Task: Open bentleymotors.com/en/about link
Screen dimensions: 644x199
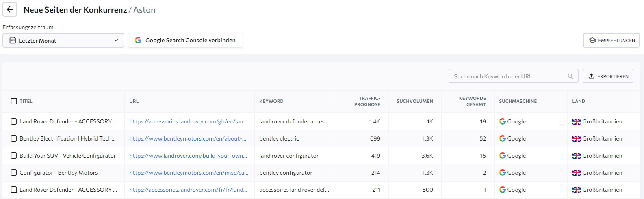Action: coord(188,138)
